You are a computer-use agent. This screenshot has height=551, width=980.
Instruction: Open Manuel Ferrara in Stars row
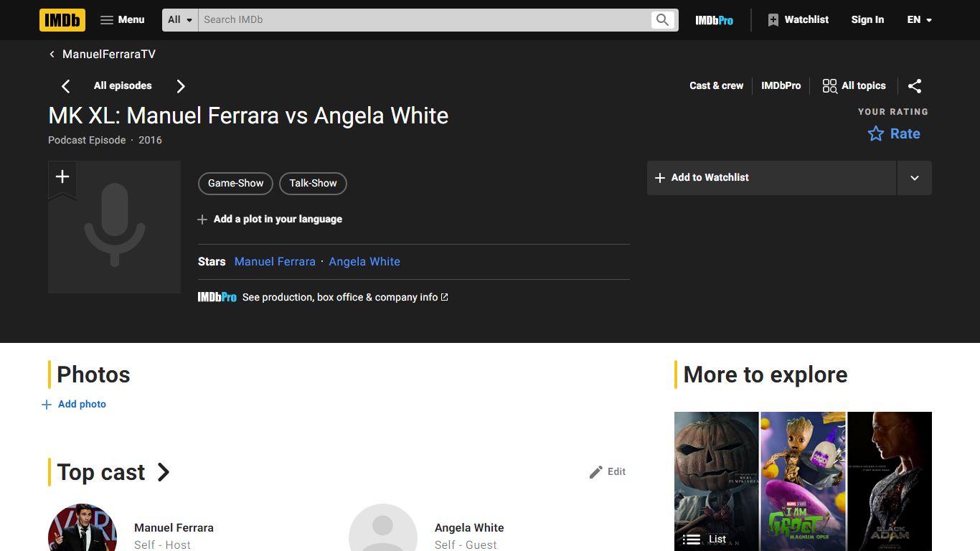click(x=275, y=262)
